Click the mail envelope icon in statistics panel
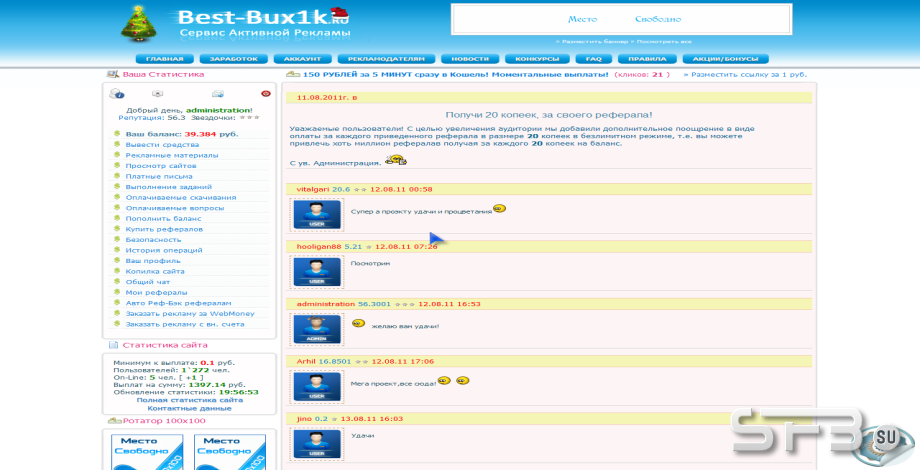The height and width of the screenshot is (470, 920). [218, 94]
